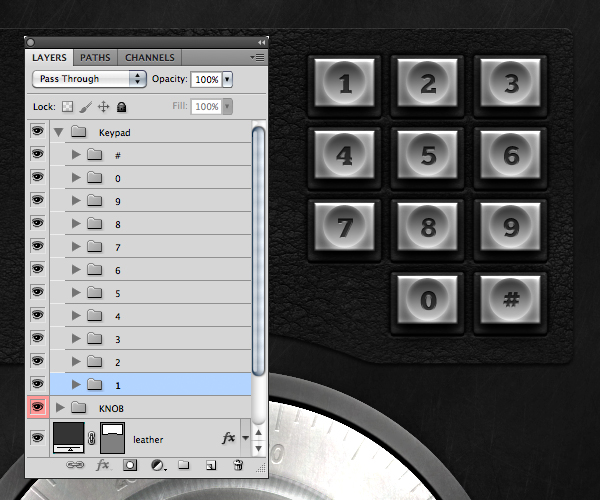Toggle visibility of the # group
The width and height of the screenshot is (600, 500).
click(38, 154)
